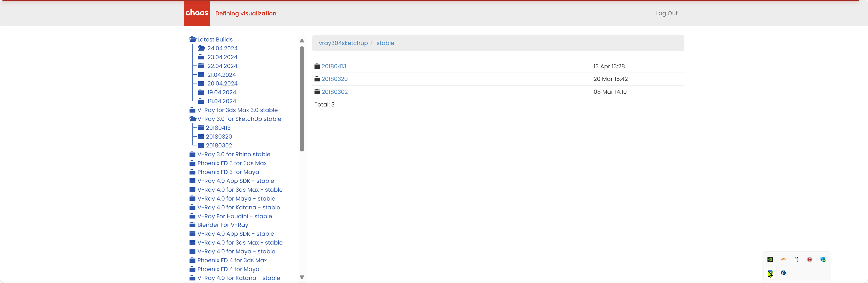
Task: Open the Cloudflare tray icon
Action: (x=783, y=259)
